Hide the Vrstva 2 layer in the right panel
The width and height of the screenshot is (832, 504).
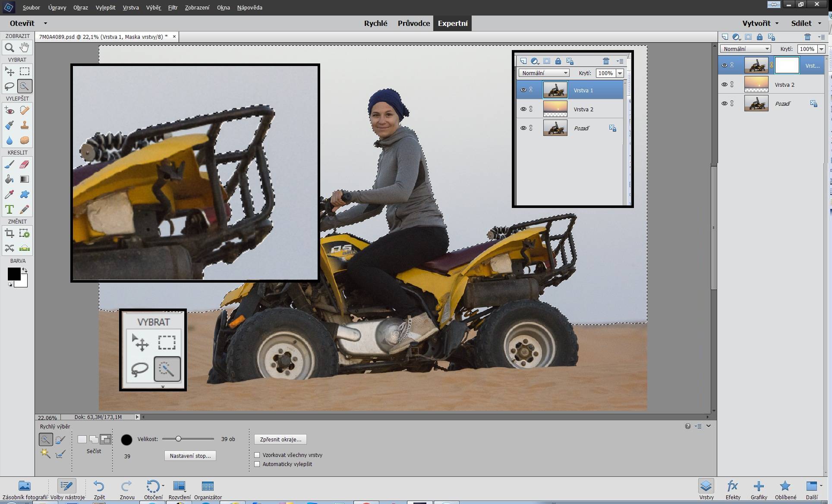pyautogui.click(x=725, y=85)
